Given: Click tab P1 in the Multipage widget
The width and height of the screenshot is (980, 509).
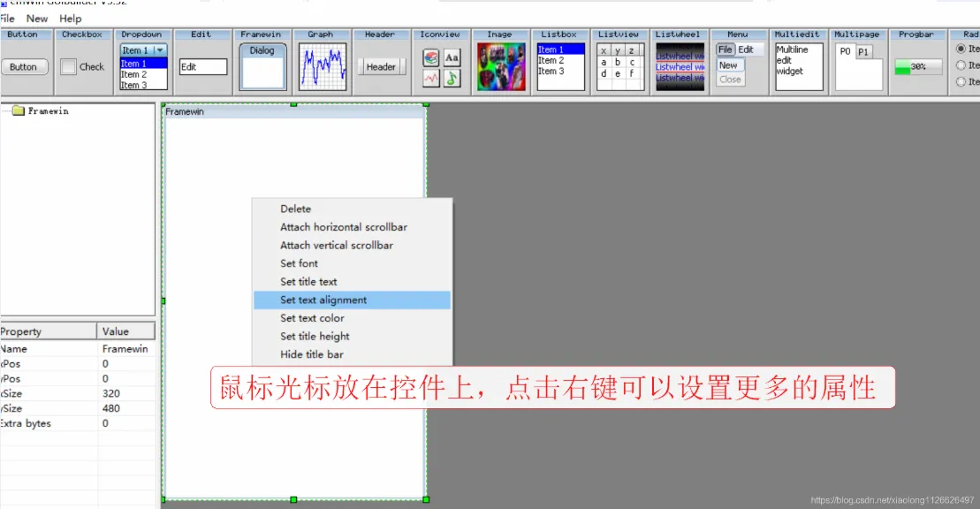Looking at the screenshot, I should pyautogui.click(x=863, y=52).
